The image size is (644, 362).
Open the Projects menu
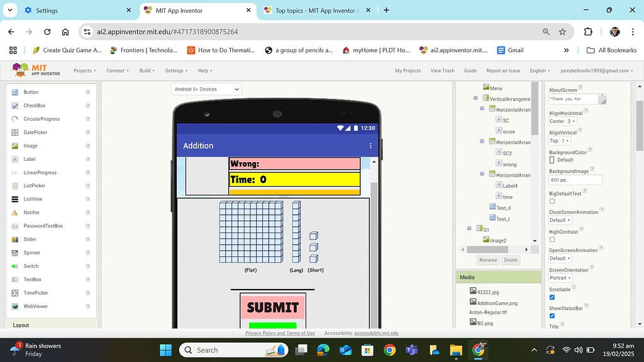pyautogui.click(x=85, y=70)
